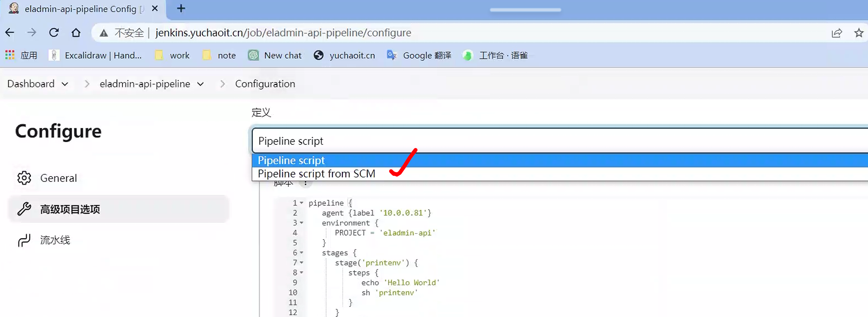Collapse the code fold arrow on line 1
The width and height of the screenshot is (868, 317).
302,203
